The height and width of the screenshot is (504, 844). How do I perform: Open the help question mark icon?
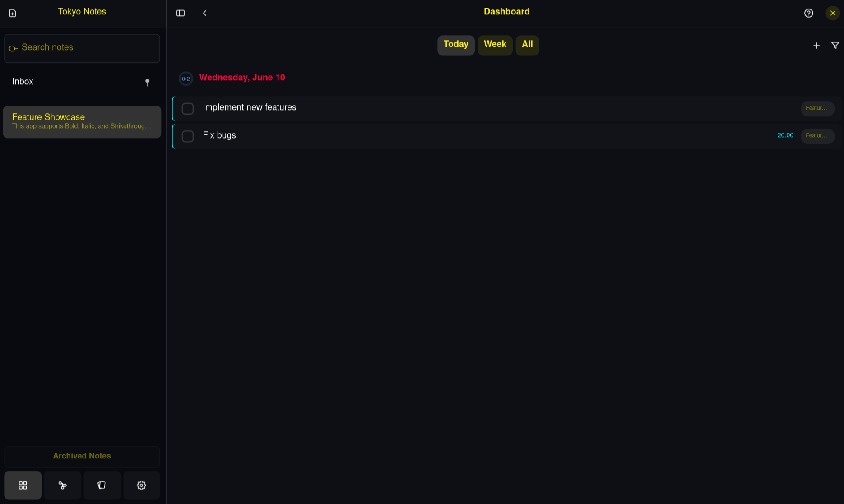coord(809,13)
